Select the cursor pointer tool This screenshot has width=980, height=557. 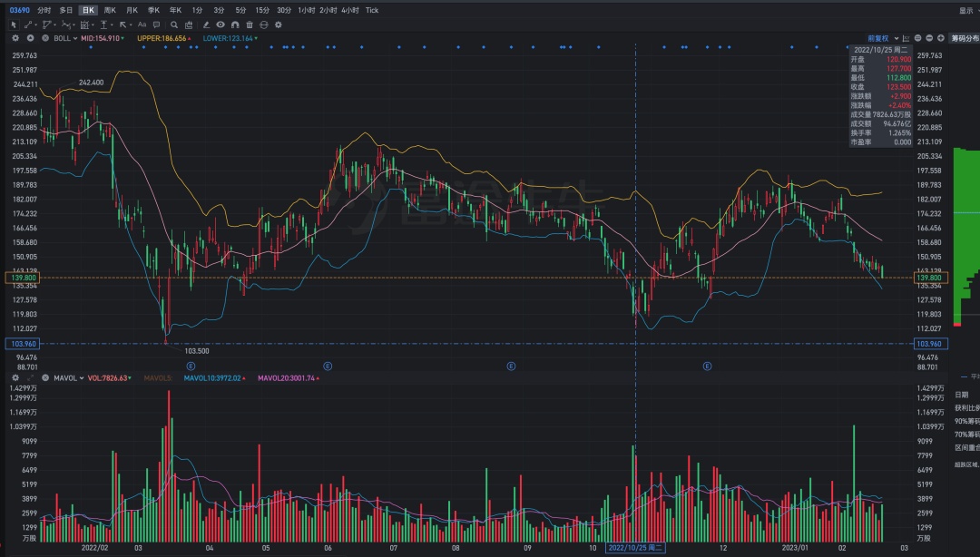[x=14, y=24]
